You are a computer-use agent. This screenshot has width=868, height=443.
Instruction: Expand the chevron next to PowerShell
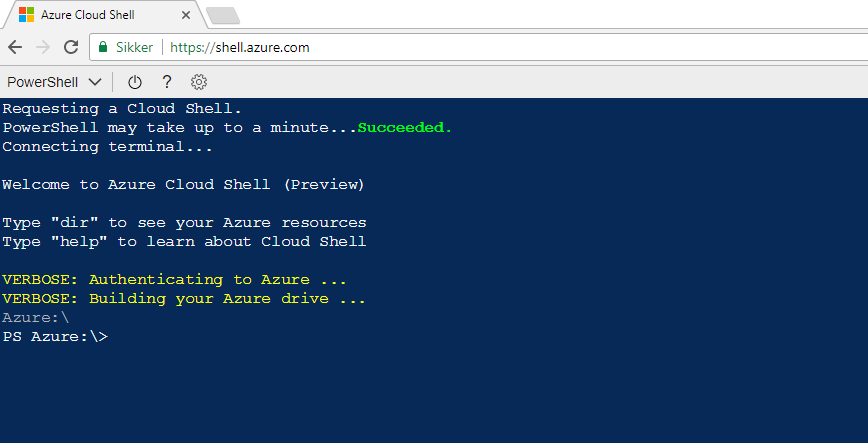tap(95, 83)
